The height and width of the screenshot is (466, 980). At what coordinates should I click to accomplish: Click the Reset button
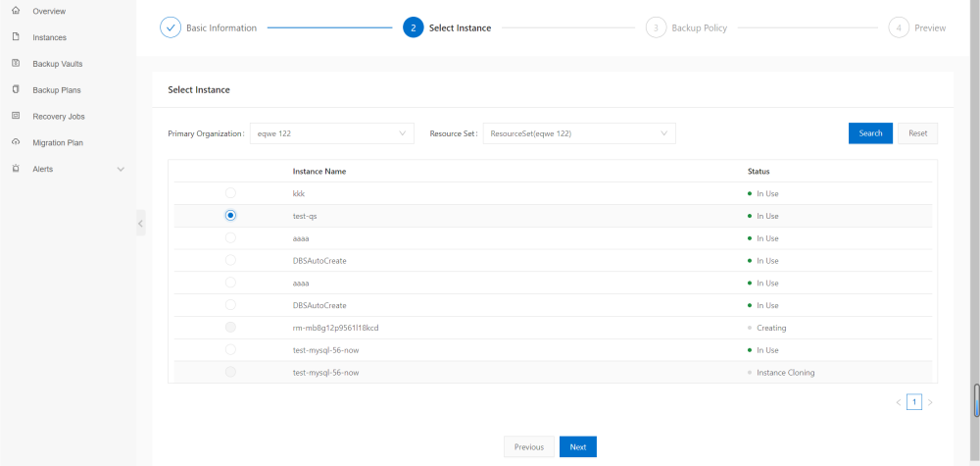[918, 133]
